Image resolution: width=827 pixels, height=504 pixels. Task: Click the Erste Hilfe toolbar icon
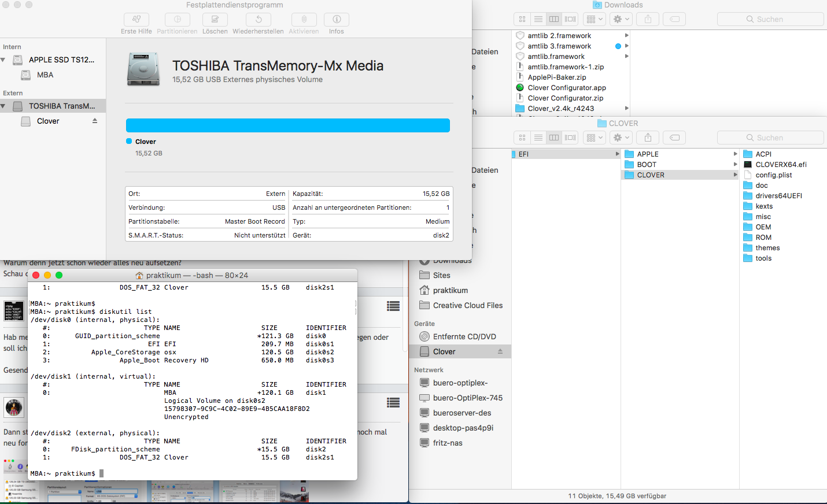136,20
